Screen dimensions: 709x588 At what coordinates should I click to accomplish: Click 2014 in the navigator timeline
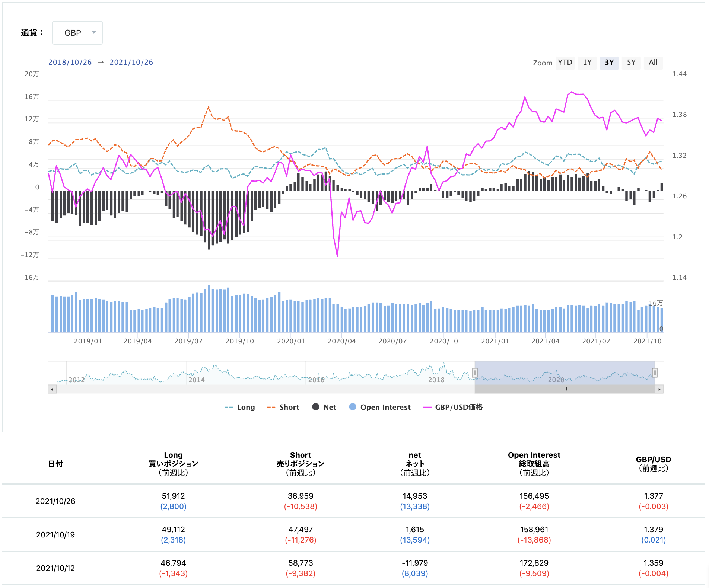[x=196, y=380]
